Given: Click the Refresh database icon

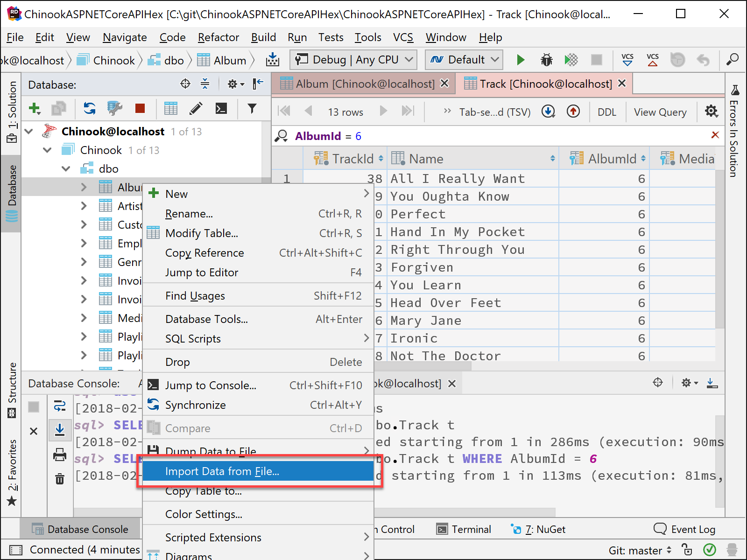Looking at the screenshot, I should tap(89, 109).
